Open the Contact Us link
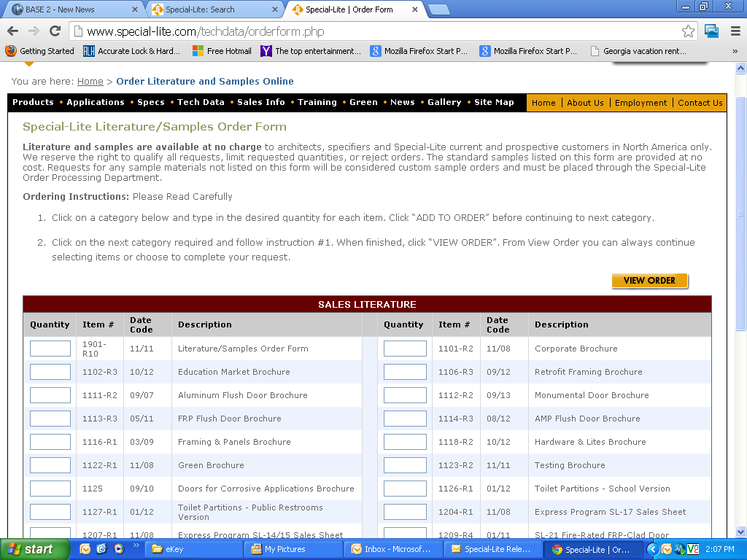The width and height of the screenshot is (747, 560). 700,103
